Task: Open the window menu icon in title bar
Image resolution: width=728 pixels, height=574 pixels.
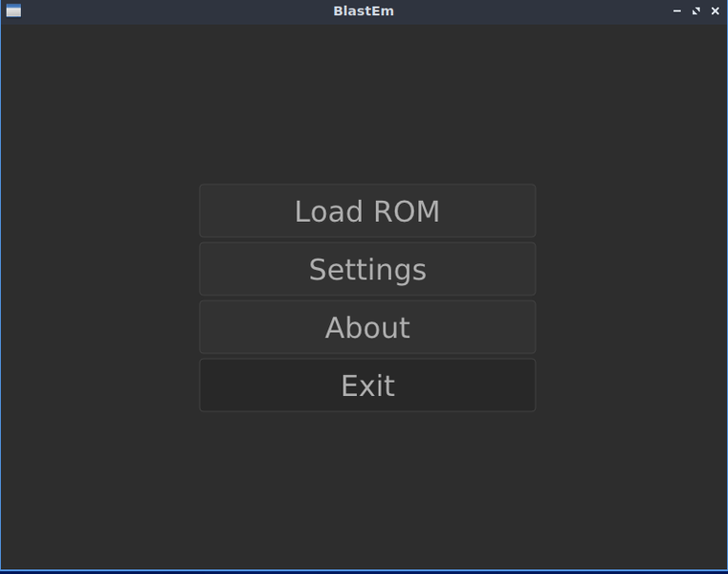Action: point(13,11)
